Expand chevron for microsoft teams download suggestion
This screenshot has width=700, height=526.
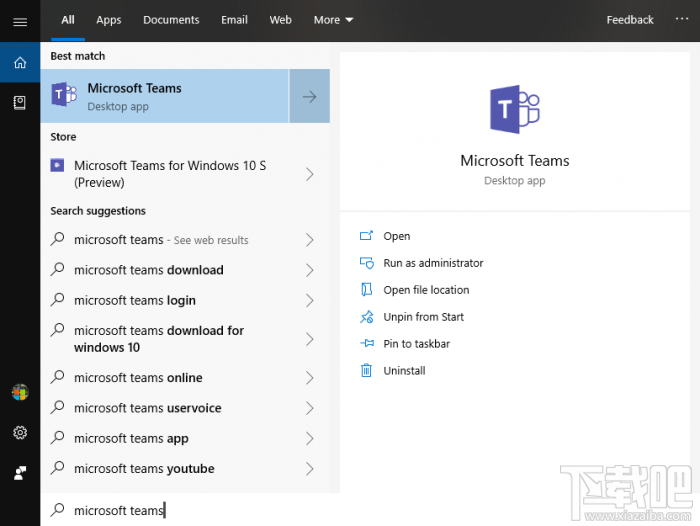click(x=309, y=270)
